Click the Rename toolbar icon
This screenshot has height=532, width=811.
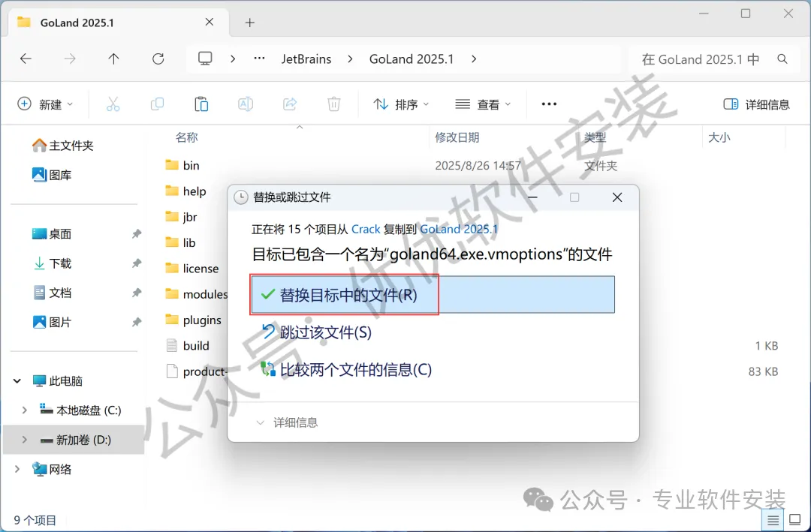(246, 104)
